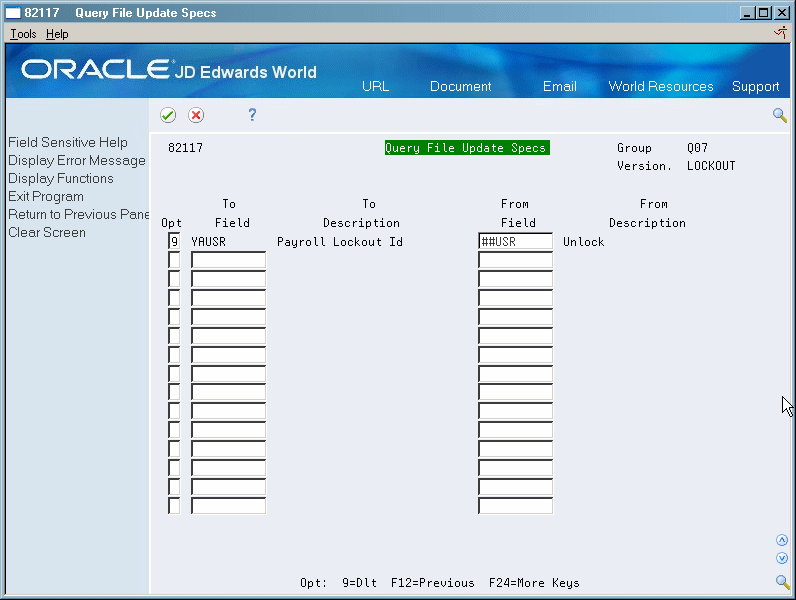Image resolution: width=796 pixels, height=600 pixels.
Task: Click the green checkmark OK icon
Action: (x=168, y=115)
